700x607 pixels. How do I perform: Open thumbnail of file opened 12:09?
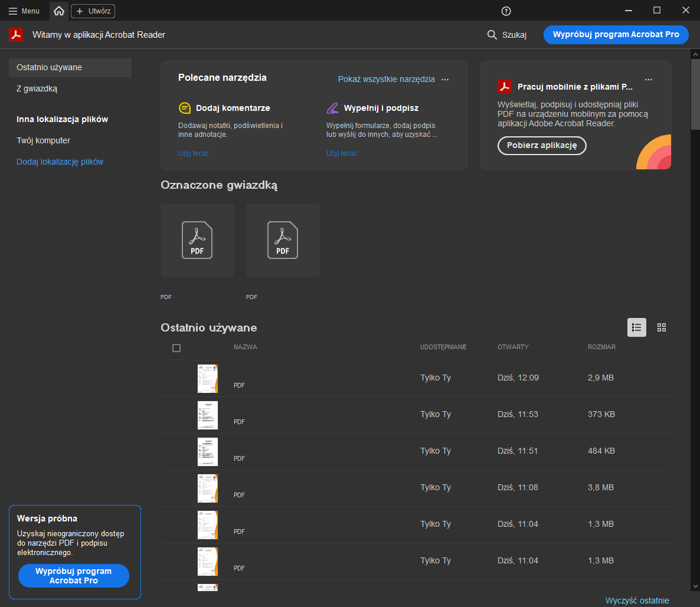208,379
